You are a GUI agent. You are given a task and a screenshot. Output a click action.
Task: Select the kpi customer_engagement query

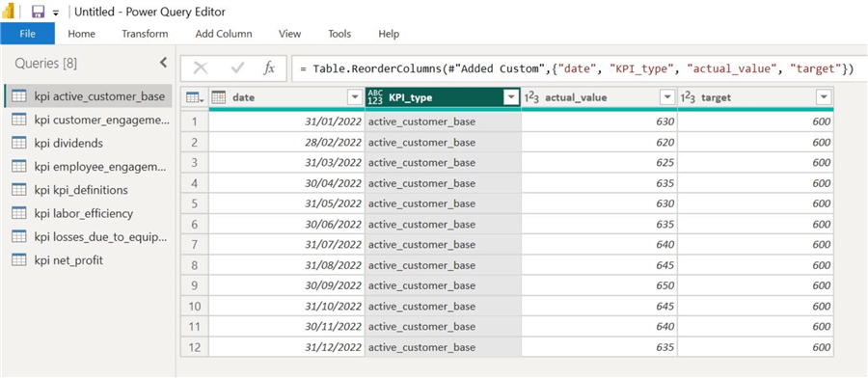pyautogui.click(x=89, y=120)
